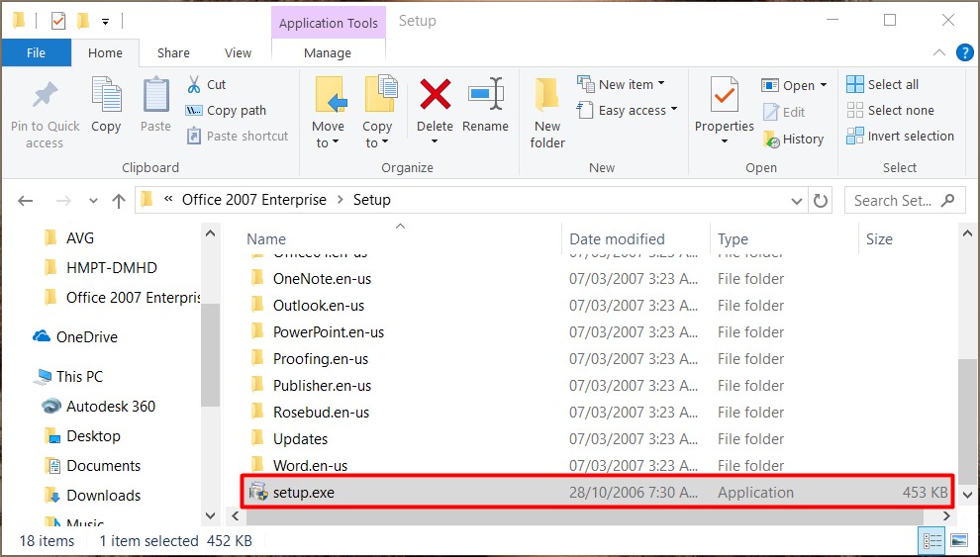Image resolution: width=980 pixels, height=557 pixels.
Task: Click the file list vertical scrollbar thumb
Action: pos(967,421)
